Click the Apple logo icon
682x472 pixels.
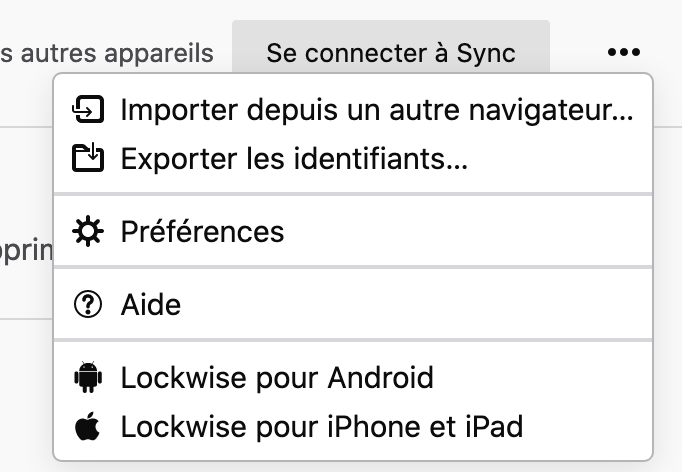(89, 427)
